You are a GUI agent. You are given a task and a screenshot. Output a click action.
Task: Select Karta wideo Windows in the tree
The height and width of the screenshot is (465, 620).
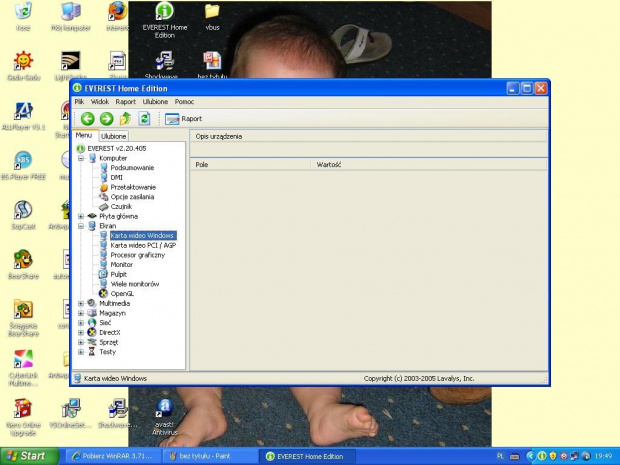pyautogui.click(x=142, y=236)
